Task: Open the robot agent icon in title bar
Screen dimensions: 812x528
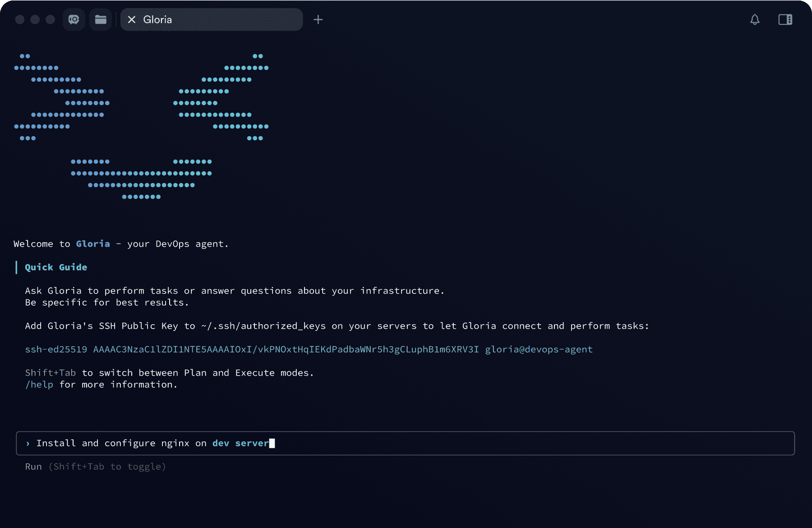Action: point(74,19)
